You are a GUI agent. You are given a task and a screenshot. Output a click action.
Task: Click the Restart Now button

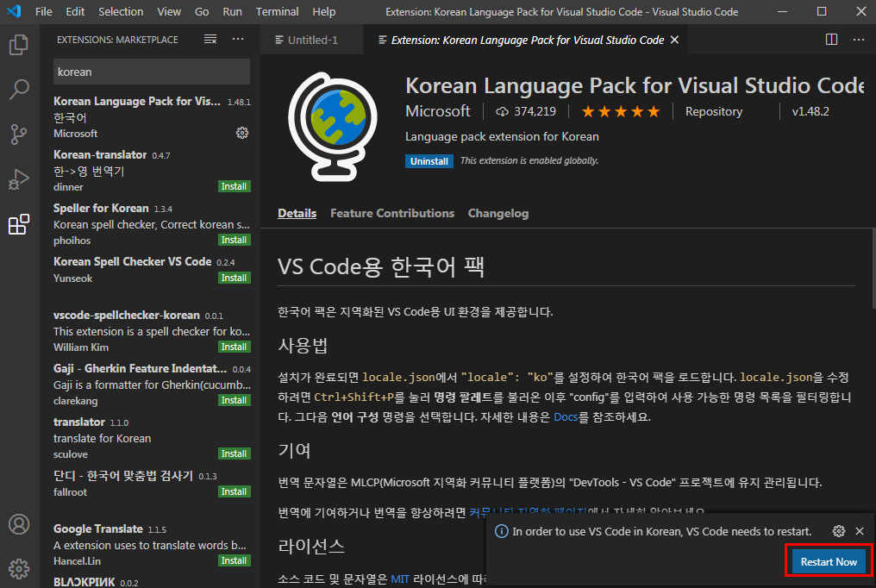829,562
